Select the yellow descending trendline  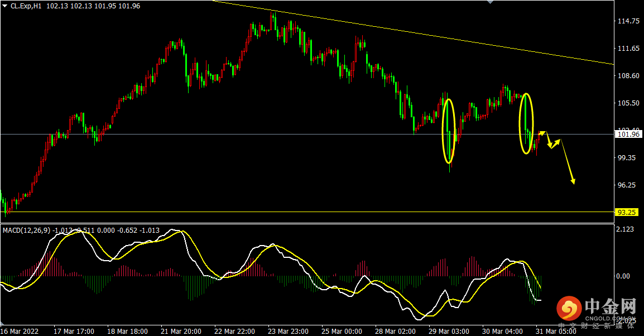click(413, 32)
